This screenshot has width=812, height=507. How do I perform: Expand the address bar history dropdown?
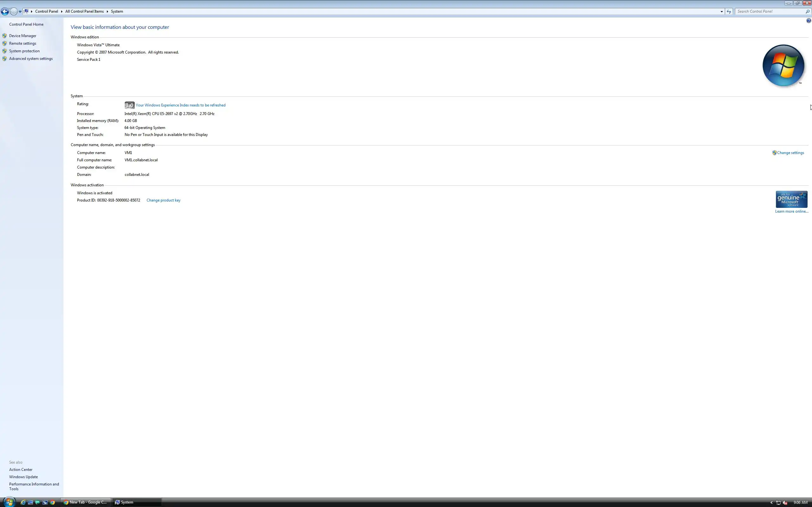click(x=721, y=11)
